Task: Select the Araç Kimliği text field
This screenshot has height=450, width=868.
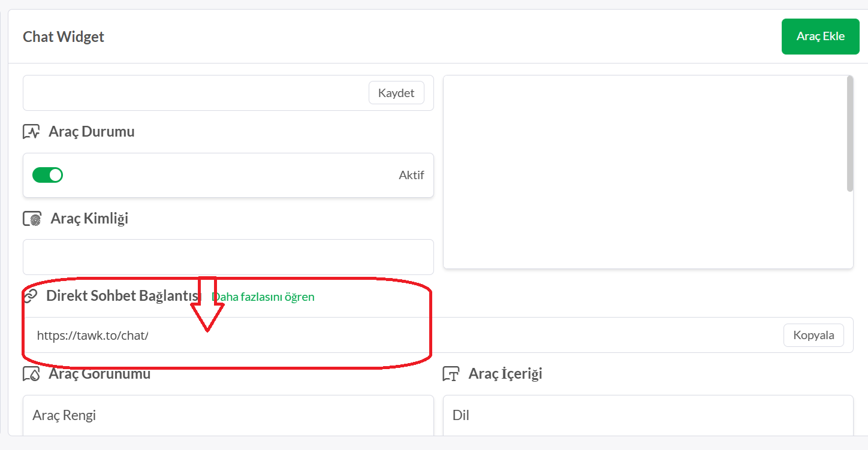Action: click(x=228, y=257)
